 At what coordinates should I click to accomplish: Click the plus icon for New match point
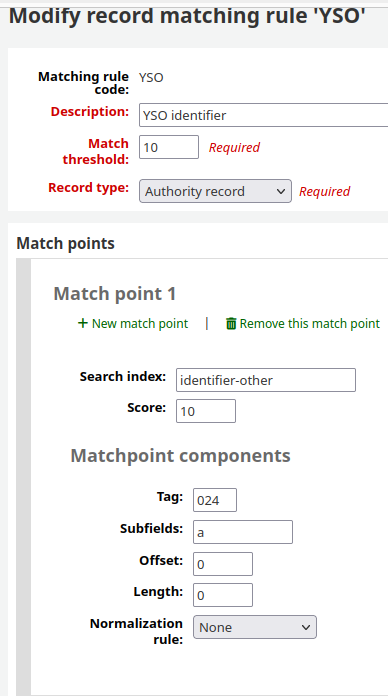[x=83, y=323]
